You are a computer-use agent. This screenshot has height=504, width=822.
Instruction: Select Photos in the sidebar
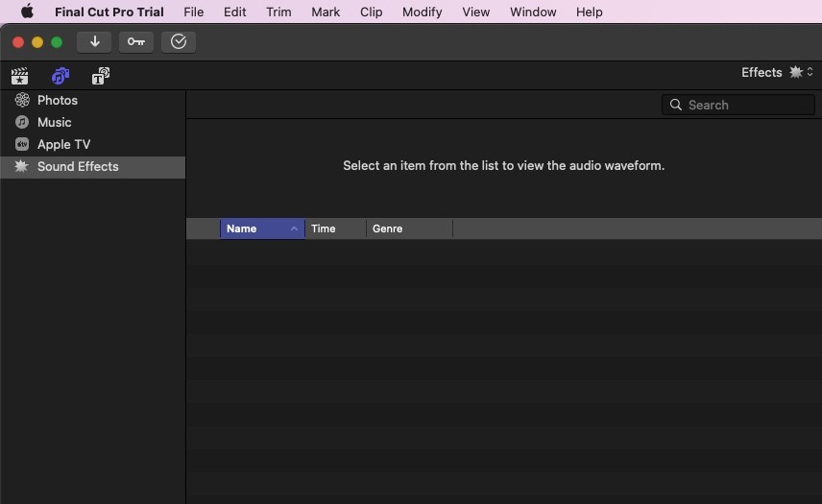[x=93, y=100]
